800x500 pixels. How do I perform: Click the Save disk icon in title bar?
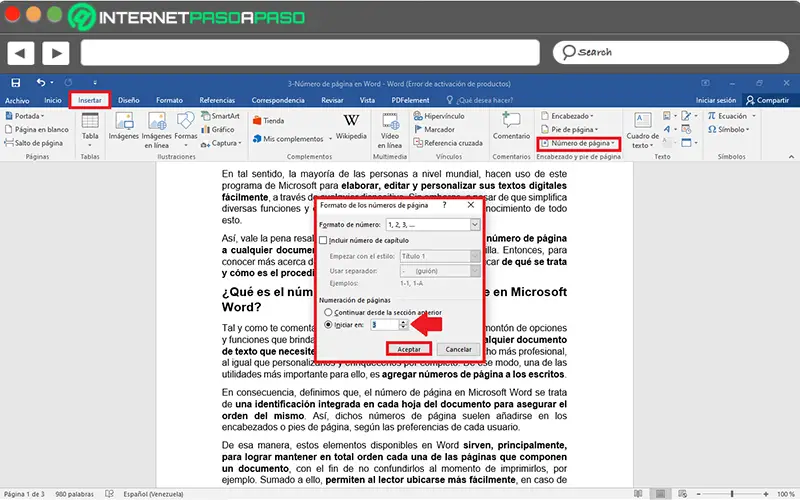pos(16,83)
